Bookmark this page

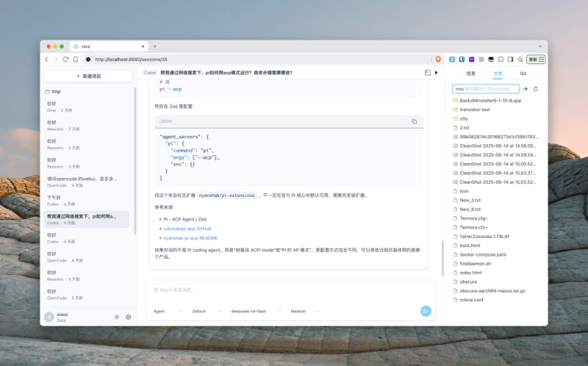(76, 60)
